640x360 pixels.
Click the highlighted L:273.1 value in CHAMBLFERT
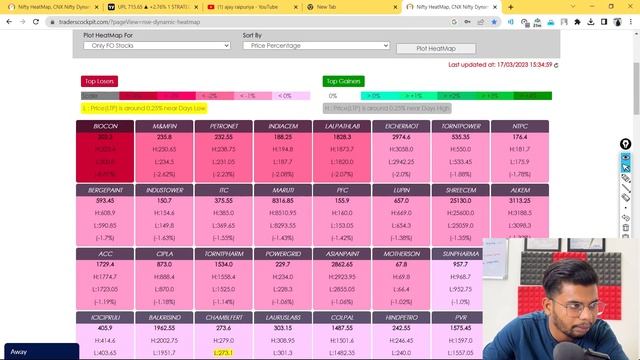click(x=223, y=353)
